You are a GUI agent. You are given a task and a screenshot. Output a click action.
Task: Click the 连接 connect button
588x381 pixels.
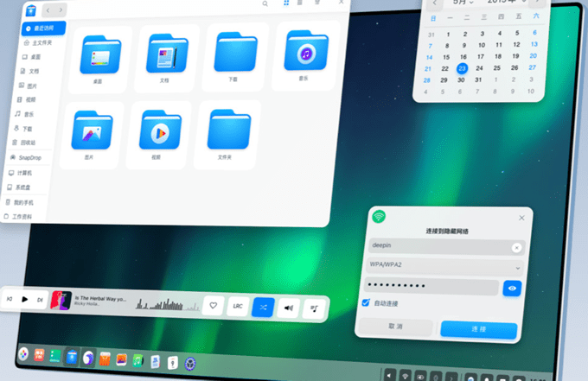pyautogui.click(x=479, y=329)
